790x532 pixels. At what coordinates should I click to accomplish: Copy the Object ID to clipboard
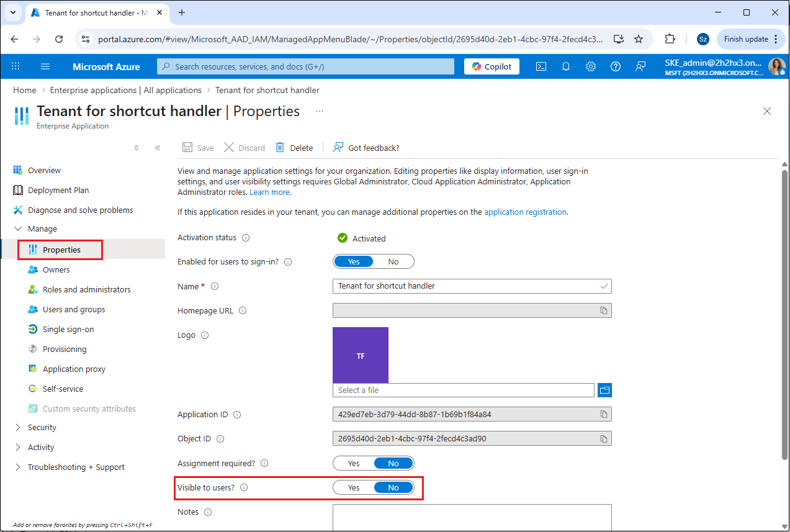click(603, 439)
